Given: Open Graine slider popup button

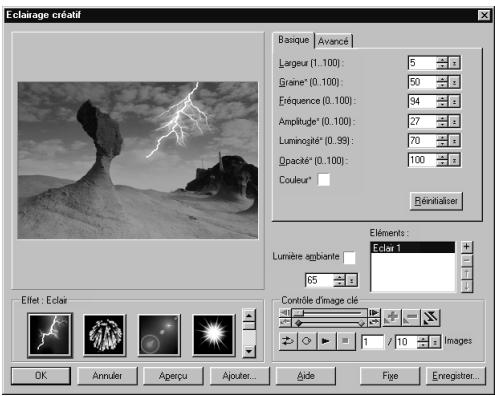Looking at the screenshot, I should [454, 82].
